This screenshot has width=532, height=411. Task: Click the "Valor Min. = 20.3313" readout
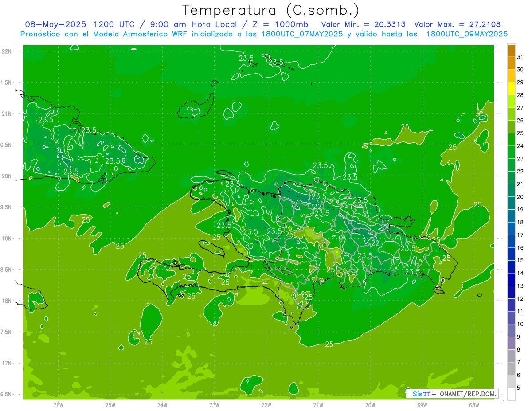tap(364, 24)
